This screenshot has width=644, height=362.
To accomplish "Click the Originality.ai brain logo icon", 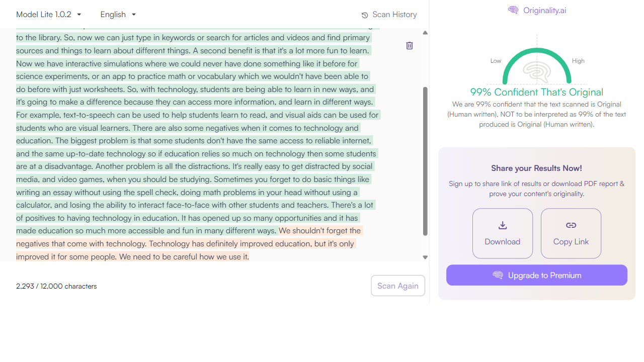I will pyautogui.click(x=513, y=10).
